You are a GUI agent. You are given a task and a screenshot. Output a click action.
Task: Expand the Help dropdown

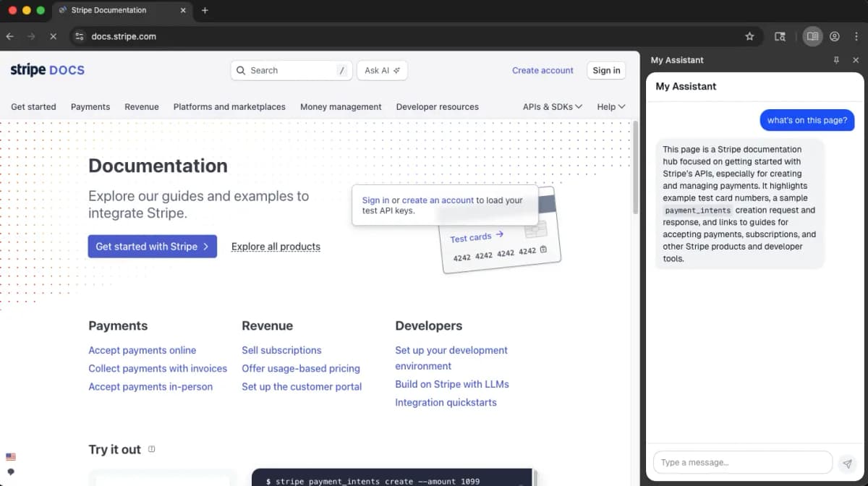(x=610, y=106)
